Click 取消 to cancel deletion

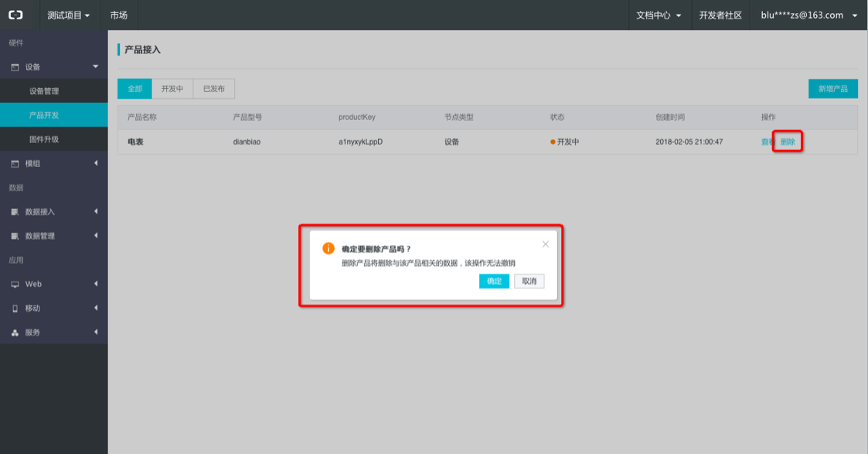tap(529, 282)
